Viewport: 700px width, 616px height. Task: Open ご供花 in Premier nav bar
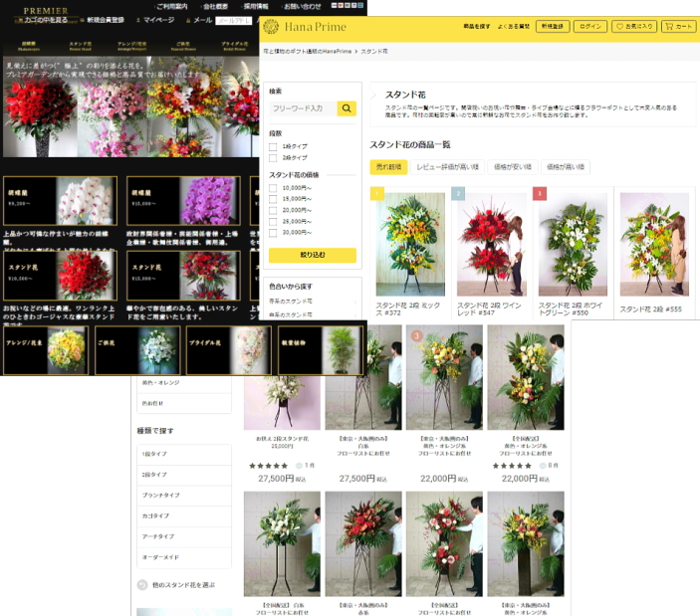pyautogui.click(x=183, y=46)
